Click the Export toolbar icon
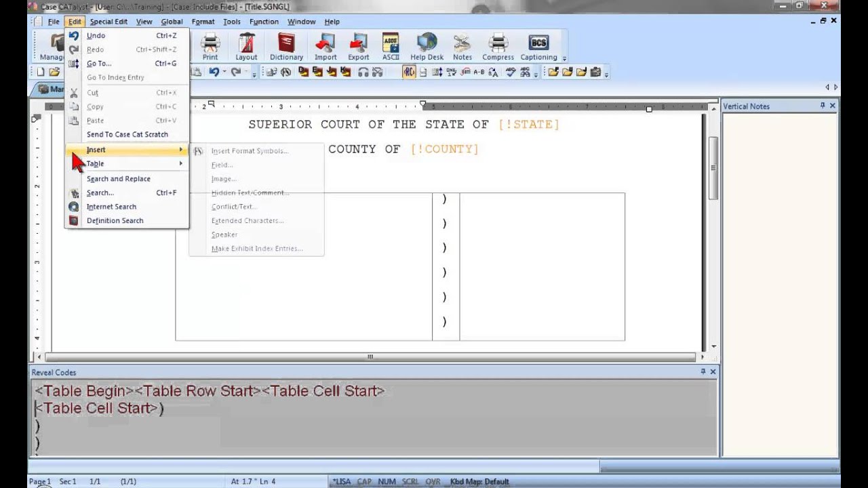 [x=359, y=47]
